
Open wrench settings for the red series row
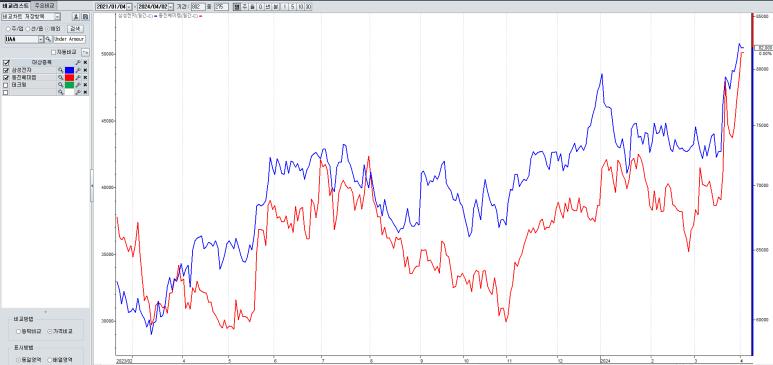coord(78,78)
